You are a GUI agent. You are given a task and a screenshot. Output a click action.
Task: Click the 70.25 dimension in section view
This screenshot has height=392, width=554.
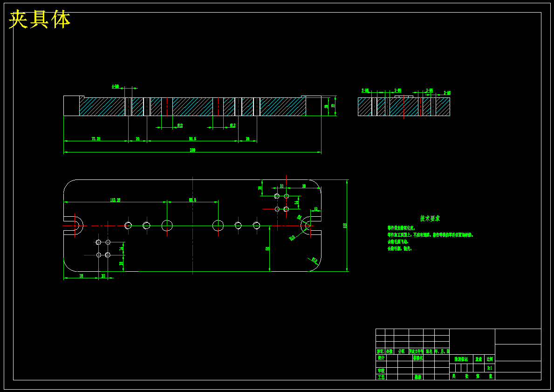pos(96,139)
